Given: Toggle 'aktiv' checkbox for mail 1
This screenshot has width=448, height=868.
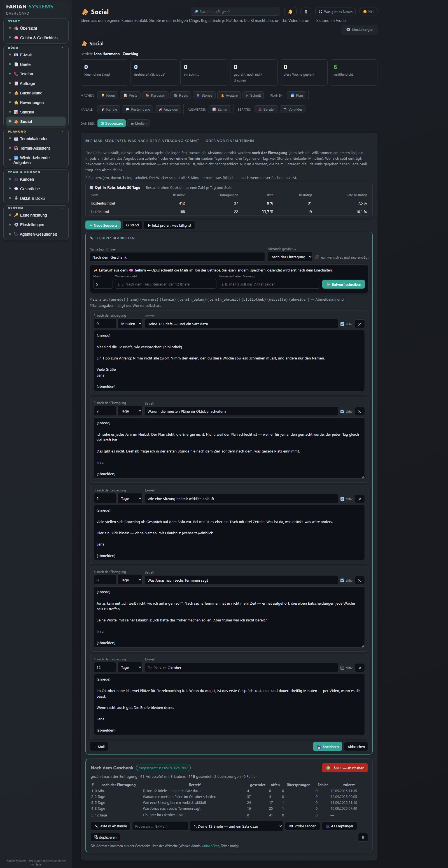Looking at the screenshot, I should tap(342, 324).
